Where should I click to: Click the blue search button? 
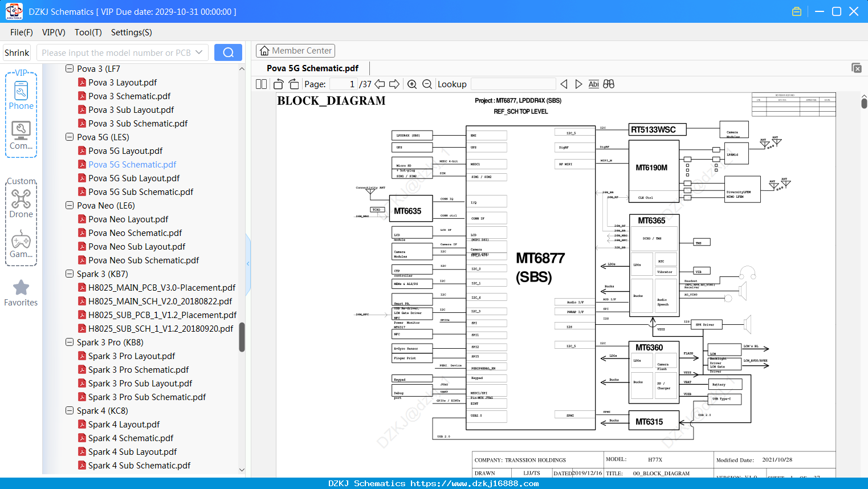(x=228, y=52)
